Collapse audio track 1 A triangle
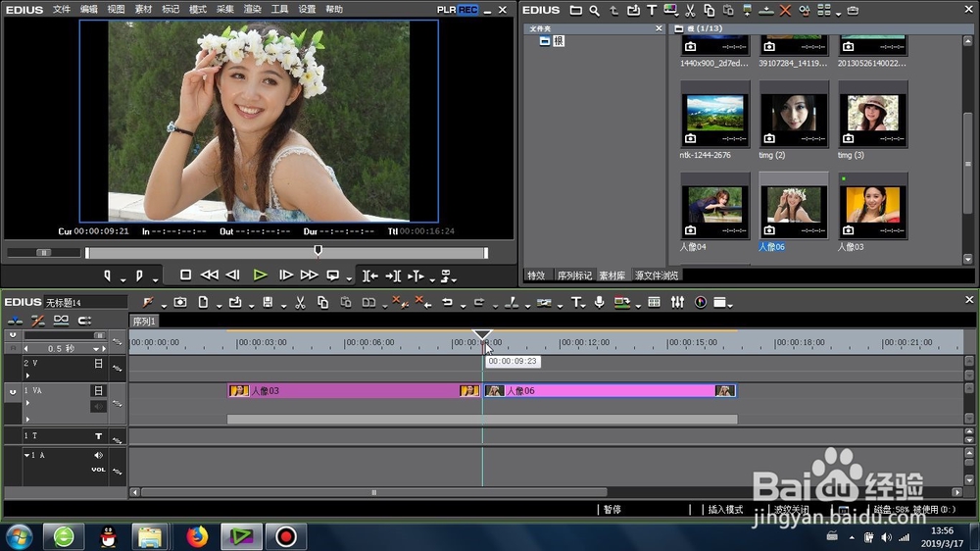980x551 pixels. tap(26, 455)
